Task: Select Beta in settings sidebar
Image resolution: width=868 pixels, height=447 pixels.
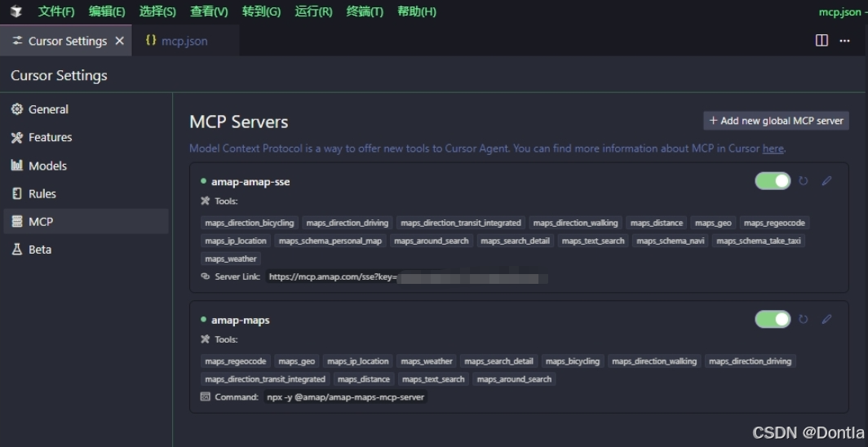Action: 86,250
